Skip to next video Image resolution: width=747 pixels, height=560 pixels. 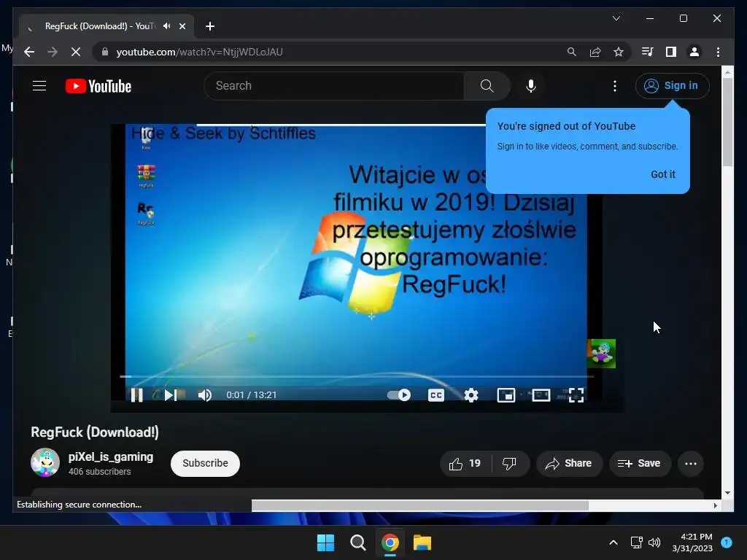(171, 394)
